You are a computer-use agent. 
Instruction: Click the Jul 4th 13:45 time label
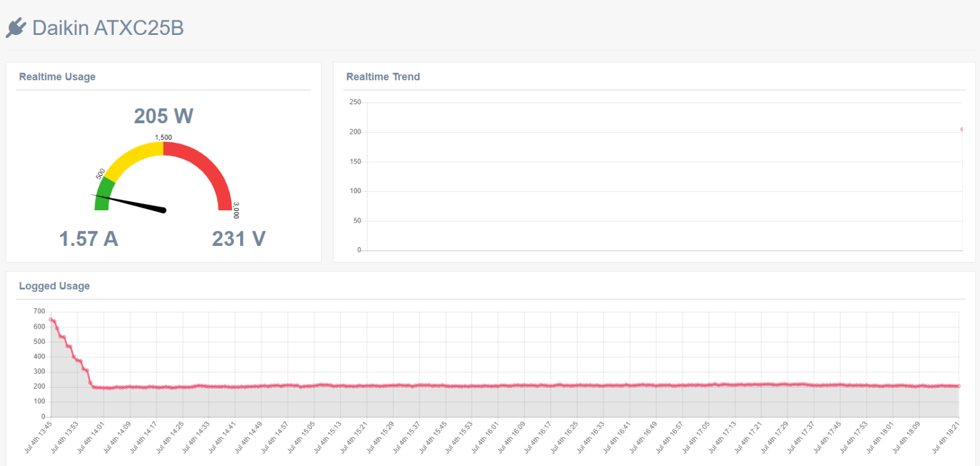click(x=38, y=437)
